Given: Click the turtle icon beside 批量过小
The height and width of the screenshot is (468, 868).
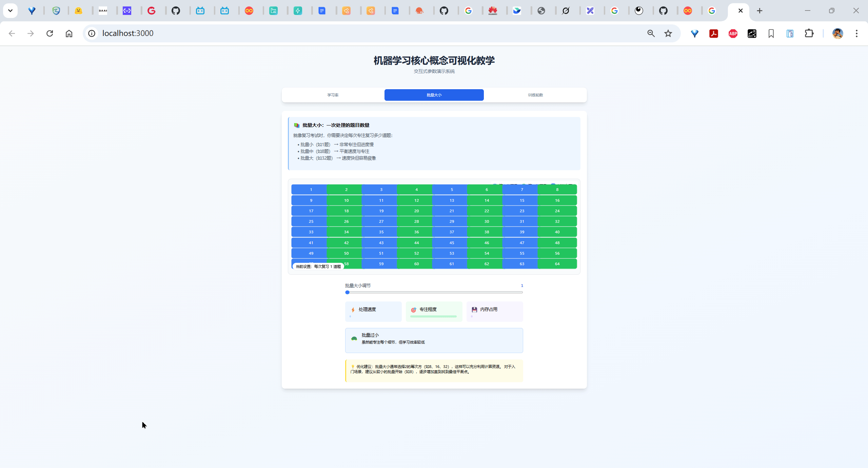Looking at the screenshot, I should click(x=354, y=338).
